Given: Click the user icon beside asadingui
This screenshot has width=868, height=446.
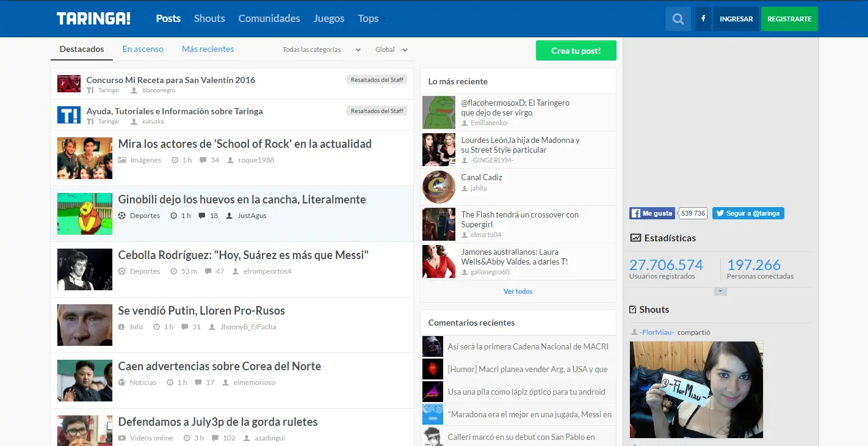Looking at the screenshot, I should 247,438.
